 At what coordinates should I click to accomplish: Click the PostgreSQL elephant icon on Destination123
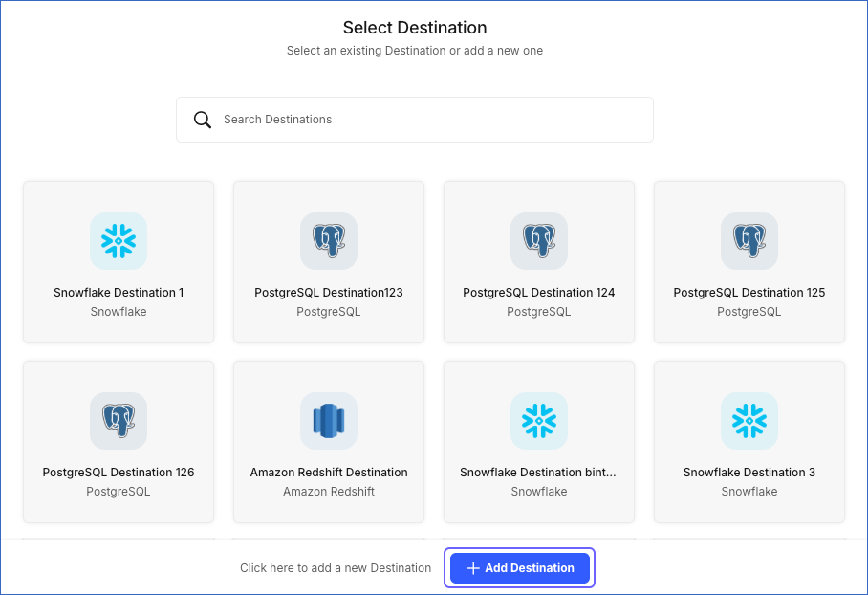tap(329, 241)
